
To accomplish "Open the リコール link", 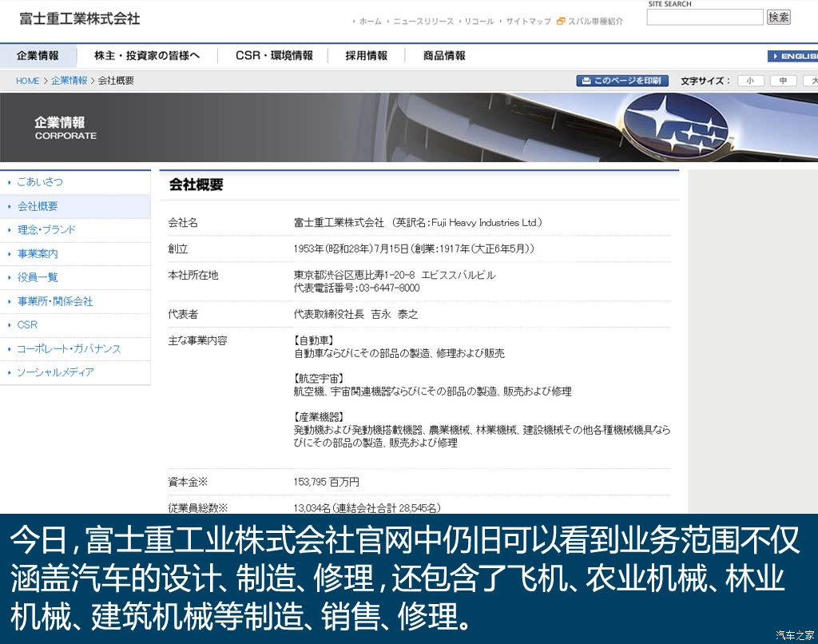I will coord(479,22).
